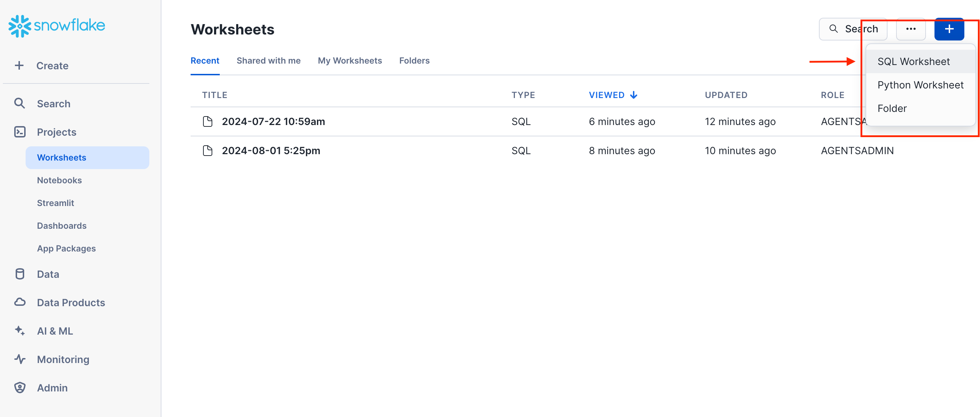
Task: Switch to Shared with me tab
Action: point(268,60)
